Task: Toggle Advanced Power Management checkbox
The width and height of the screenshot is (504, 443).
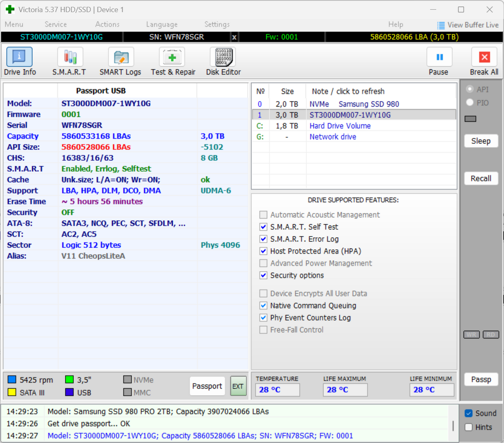Action: click(263, 263)
